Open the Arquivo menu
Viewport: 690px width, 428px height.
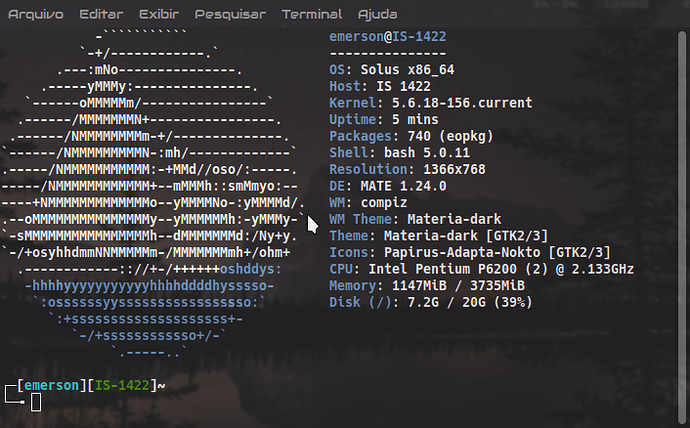35,15
